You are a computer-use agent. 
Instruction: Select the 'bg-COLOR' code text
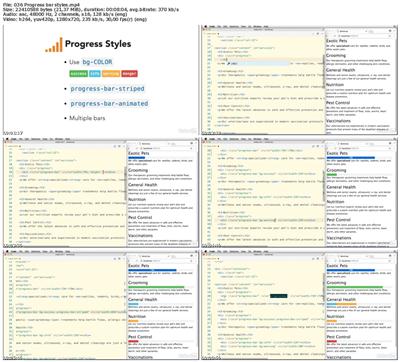click(97, 62)
